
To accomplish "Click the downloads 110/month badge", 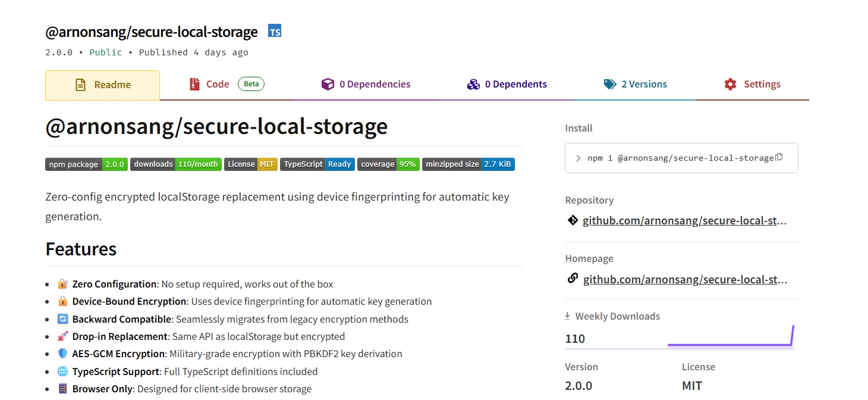I will (176, 164).
